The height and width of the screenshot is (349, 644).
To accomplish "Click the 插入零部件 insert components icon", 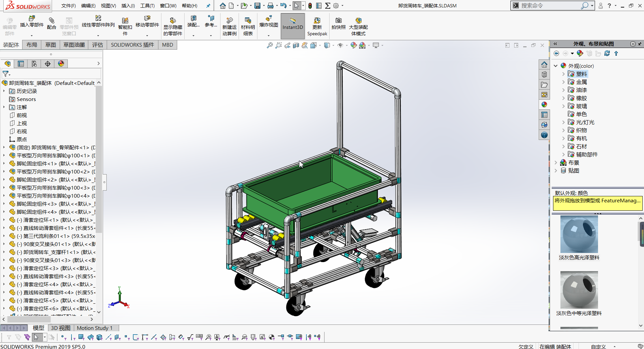I will (32, 22).
